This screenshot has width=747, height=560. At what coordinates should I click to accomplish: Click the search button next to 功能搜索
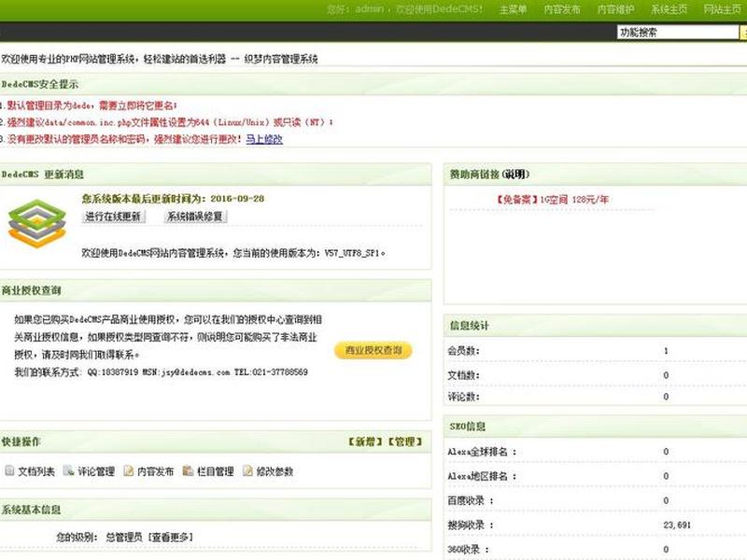point(743,33)
